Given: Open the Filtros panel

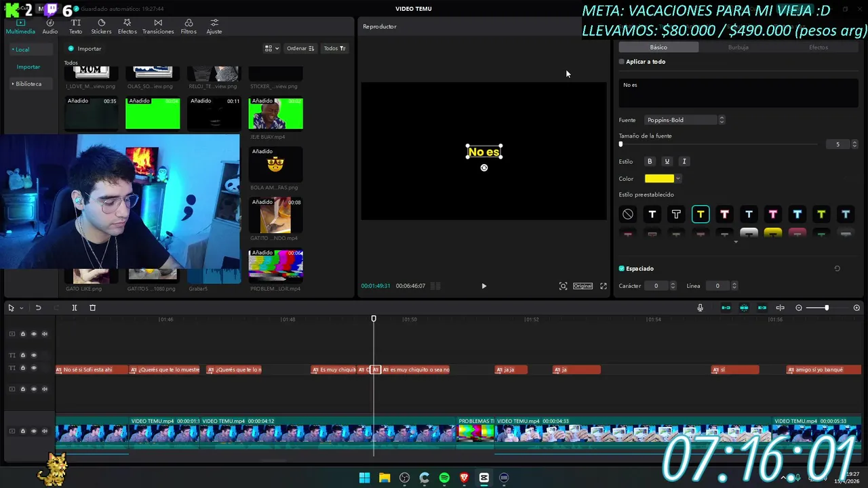Looking at the screenshot, I should (189, 26).
